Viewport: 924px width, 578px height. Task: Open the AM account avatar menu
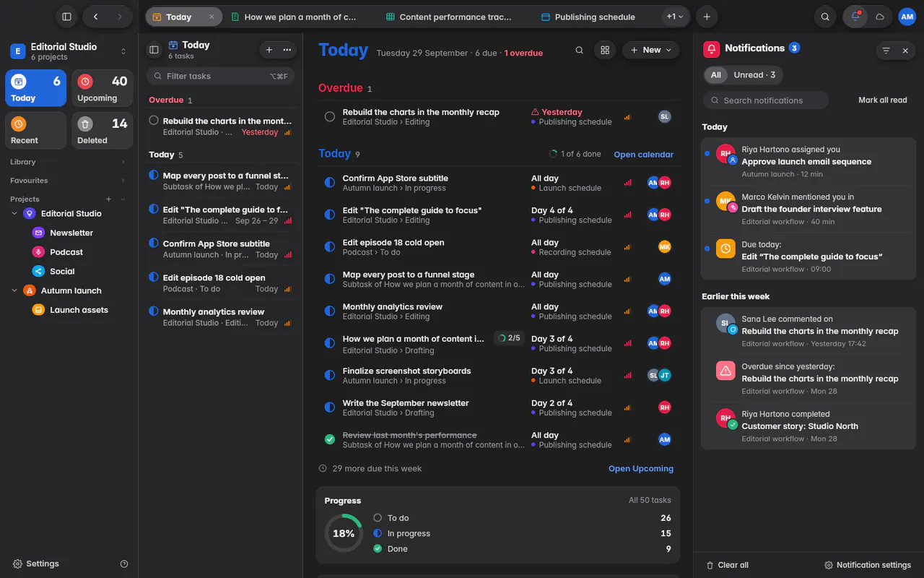click(907, 17)
